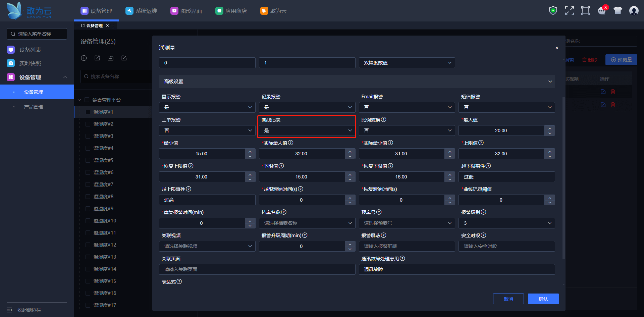Click help icon next to 档案名称
This screenshot has width=644, height=317.
pyautogui.click(x=284, y=212)
